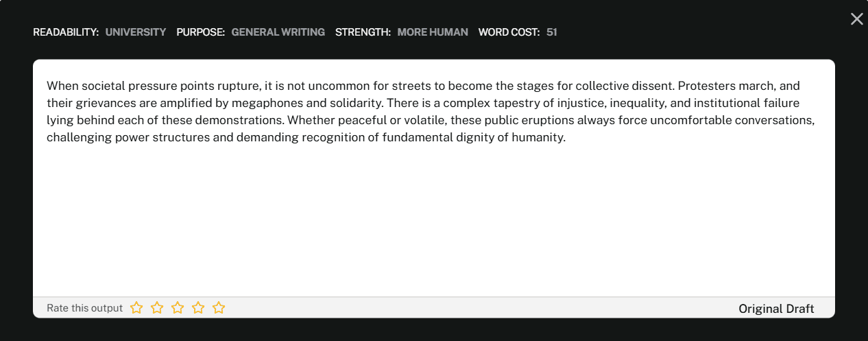Screen dimensions: 868x341
Task: Click the 'Rate this output' label
Action: click(x=84, y=308)
